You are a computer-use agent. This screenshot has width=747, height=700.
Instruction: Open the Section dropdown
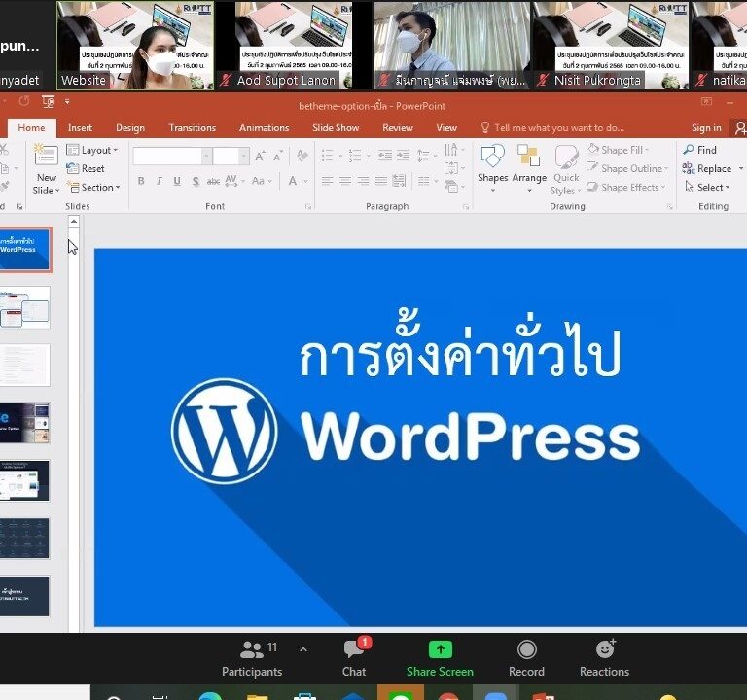point(93,187)
